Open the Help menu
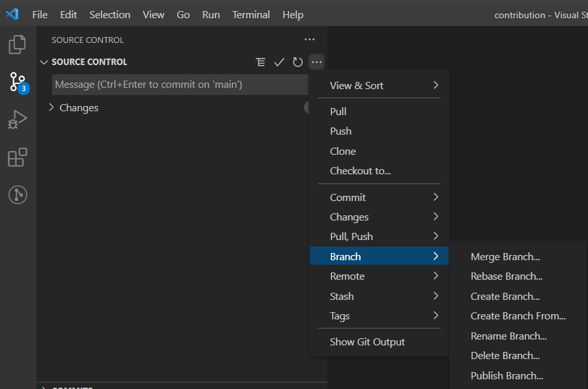The image size is (588, 389). [293, 14]
